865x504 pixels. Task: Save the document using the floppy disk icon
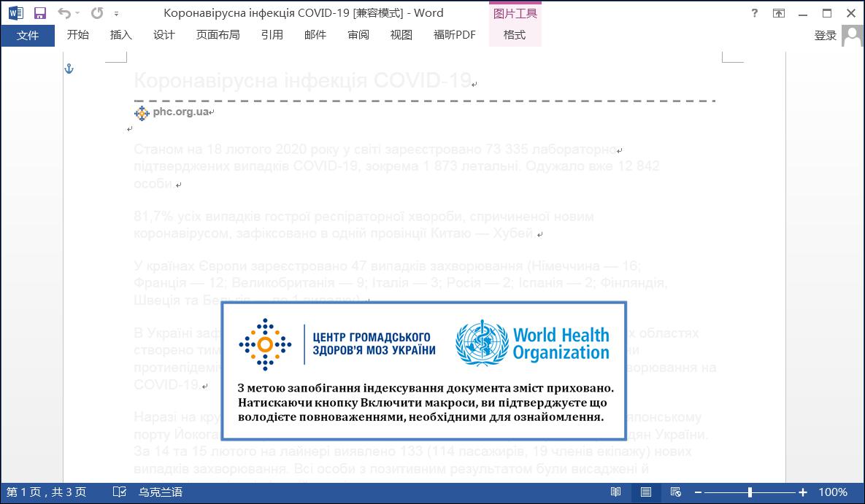click(x=39, y=13)
